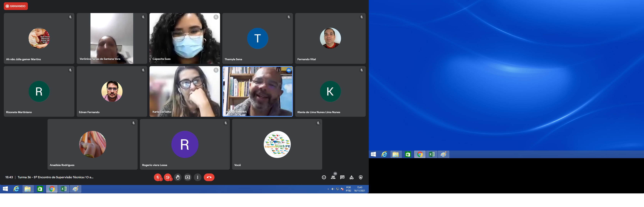Expand the system tray hidden icons arrow
This screenshot has width=644, height=207.
tap(328, 189)
